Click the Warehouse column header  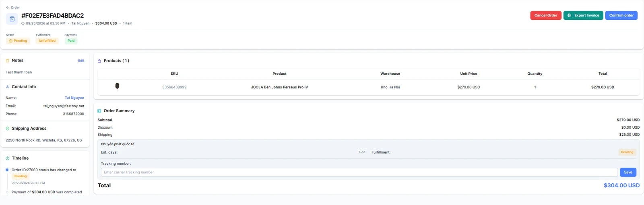(x=390, y=74)
